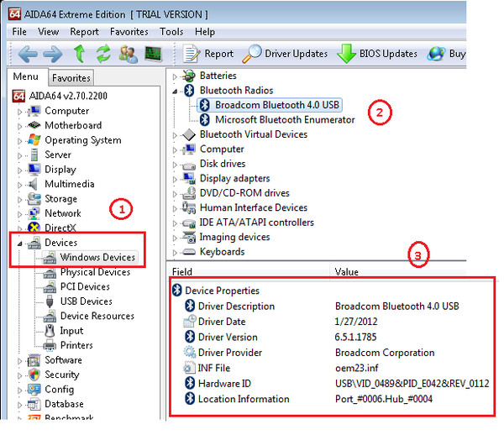The image size is (504, 435).
Task: Expand the Batteries device category
Action: [175, 76]
